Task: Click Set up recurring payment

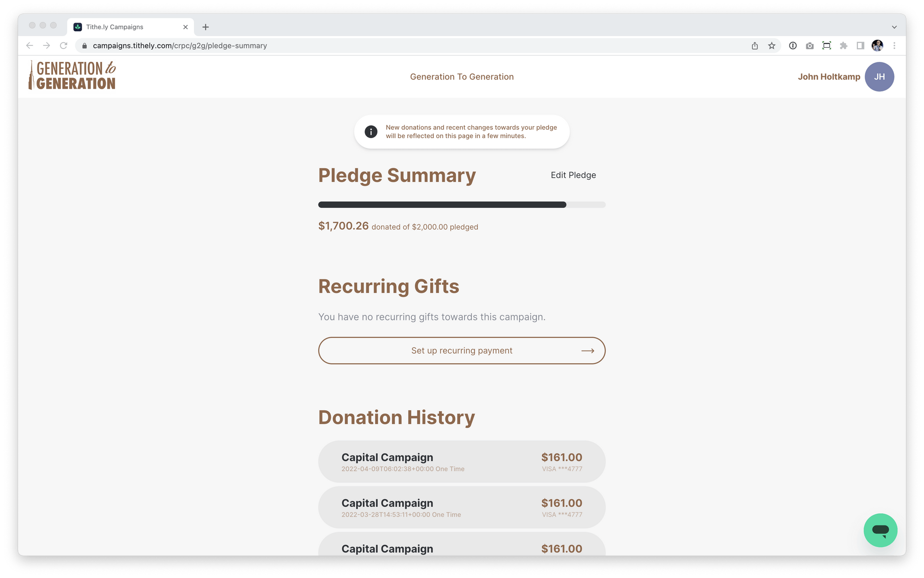Action: [462, 350]
